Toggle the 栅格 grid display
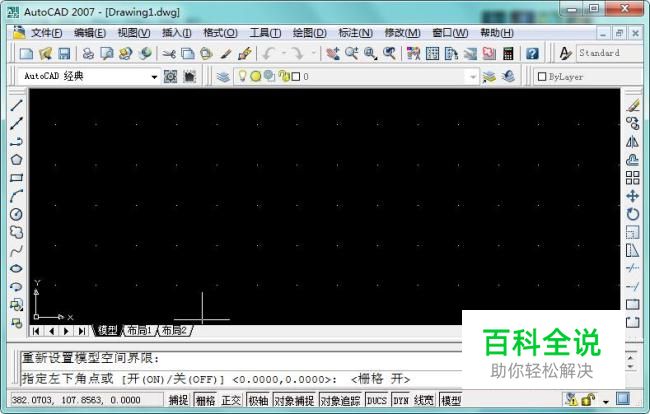650x414 pixels. [x=205, y=400]
